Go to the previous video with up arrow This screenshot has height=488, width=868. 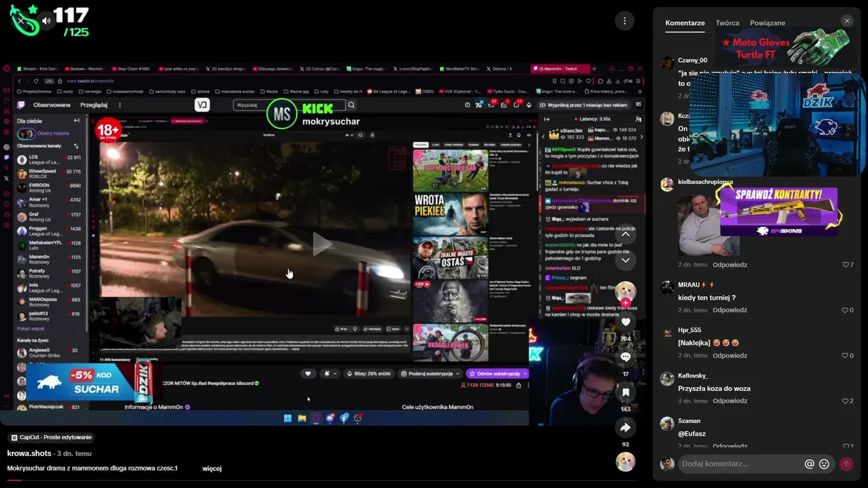point(625,235)
